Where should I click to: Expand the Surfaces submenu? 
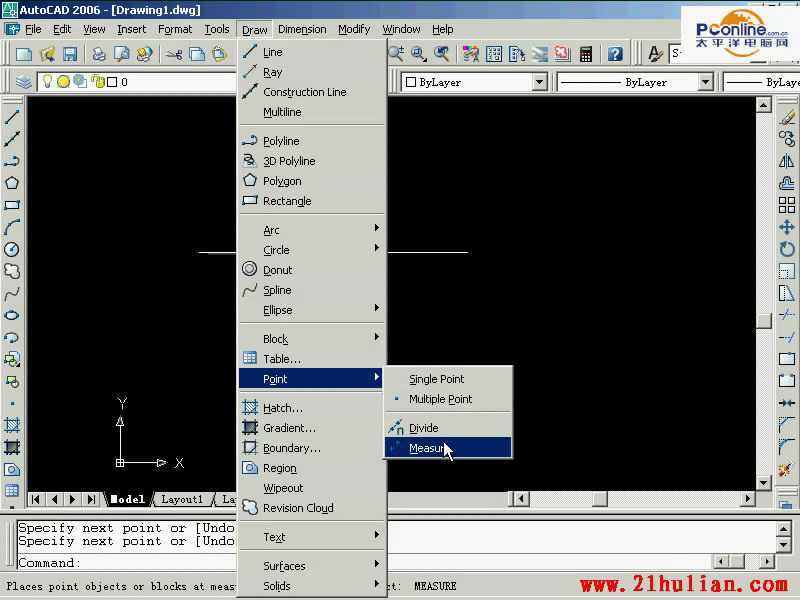pos(311,566)
